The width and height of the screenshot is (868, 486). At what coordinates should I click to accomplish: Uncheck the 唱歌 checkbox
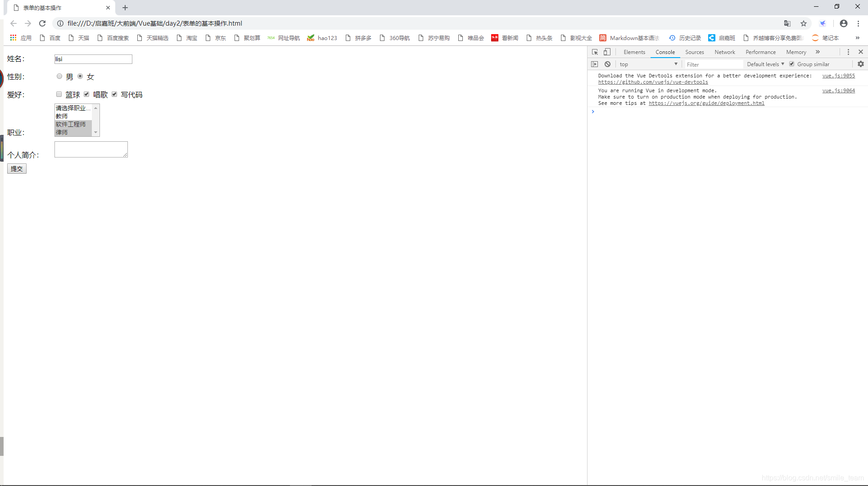point(86,94)
